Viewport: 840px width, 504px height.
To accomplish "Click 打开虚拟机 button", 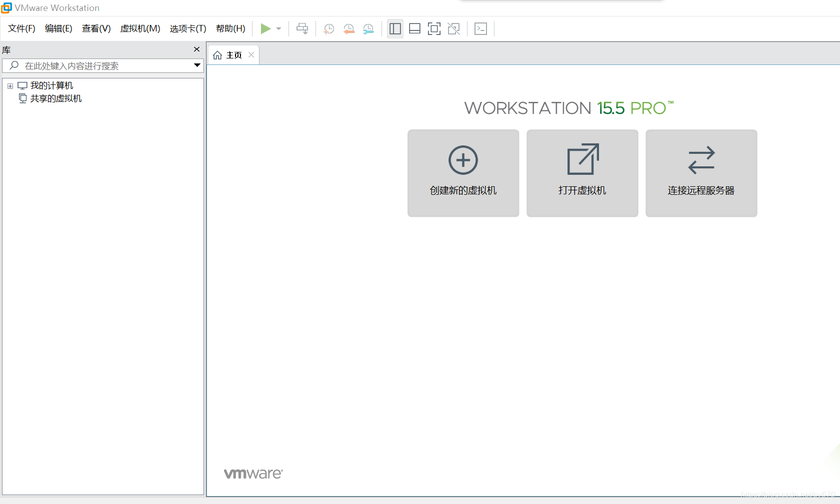I will (582, 173).
